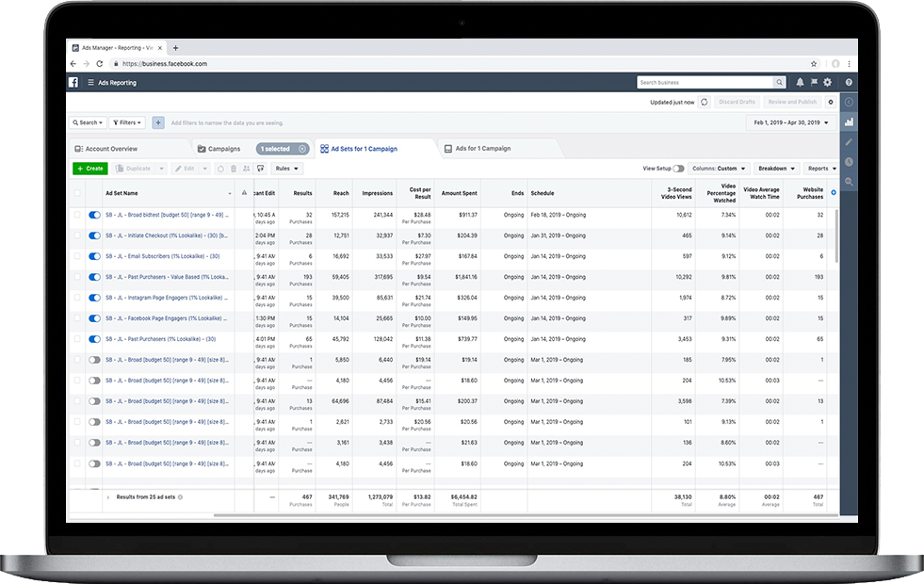Toggle off Initiate Checkout ad set

click(x=94, y=235)
